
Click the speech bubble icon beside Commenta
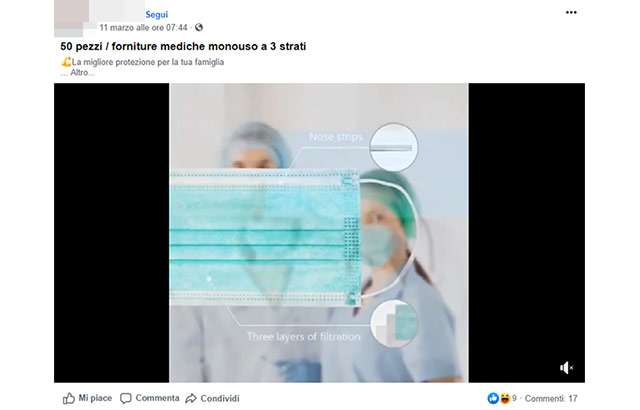[126, 399]
